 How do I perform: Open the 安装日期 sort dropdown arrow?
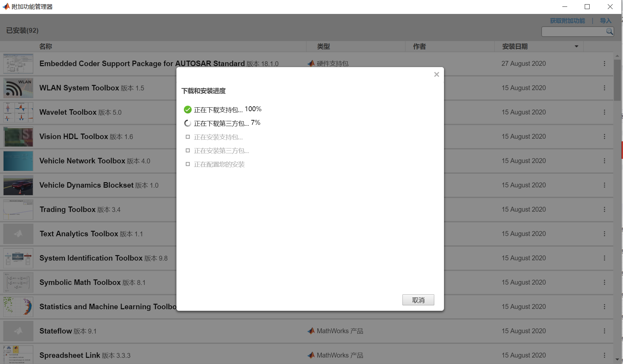[x=576, y=46]
